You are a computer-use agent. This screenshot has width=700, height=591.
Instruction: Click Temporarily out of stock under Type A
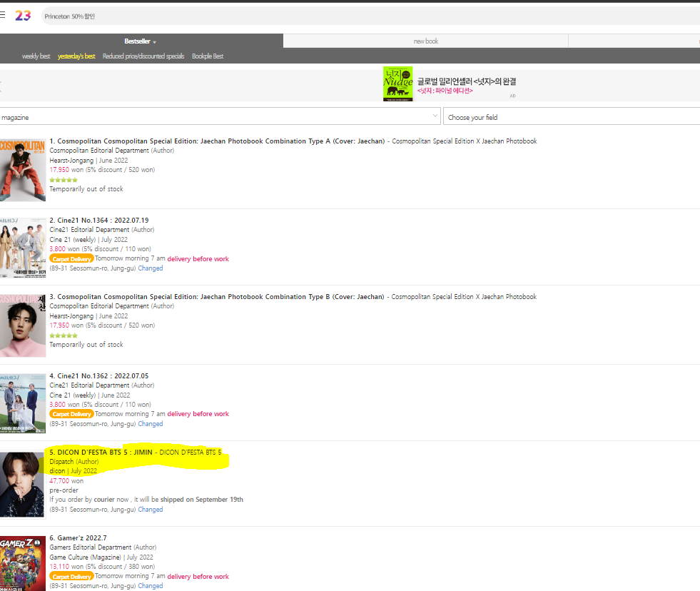coord(86,189)
